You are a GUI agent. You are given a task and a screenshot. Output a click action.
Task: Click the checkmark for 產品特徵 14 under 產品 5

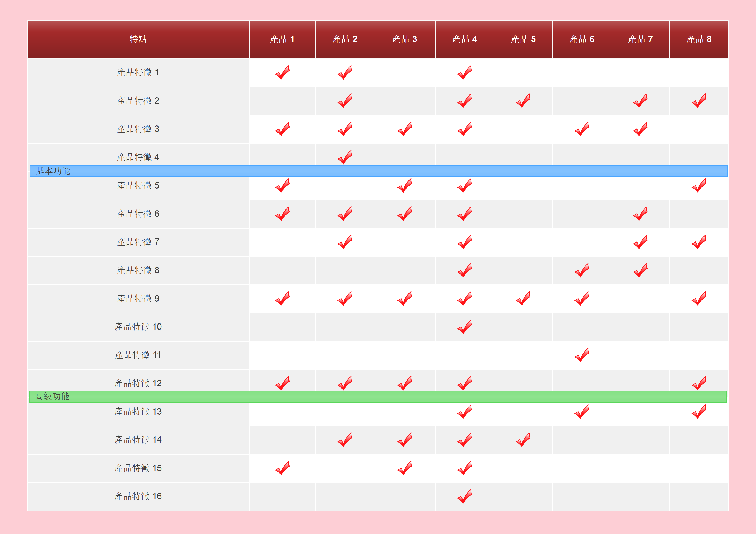pos(523,440)
